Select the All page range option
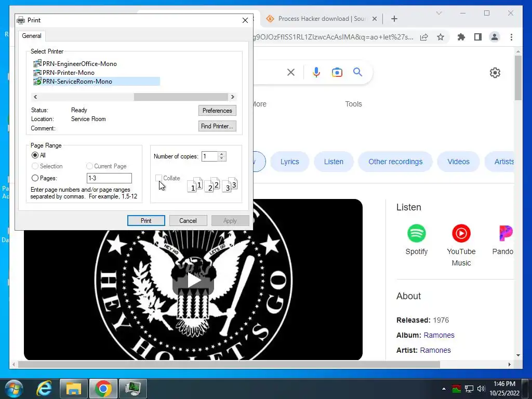 click(x=35, y=155)
